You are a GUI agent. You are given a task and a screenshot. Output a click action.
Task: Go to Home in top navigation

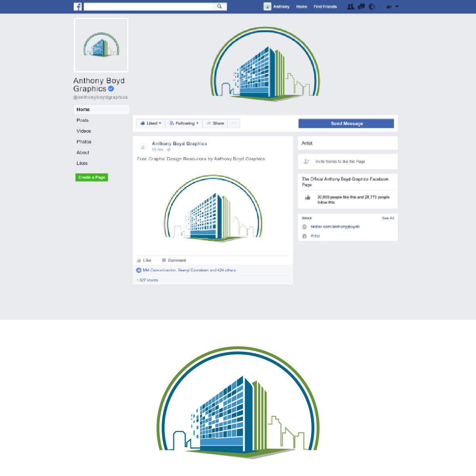302,7
